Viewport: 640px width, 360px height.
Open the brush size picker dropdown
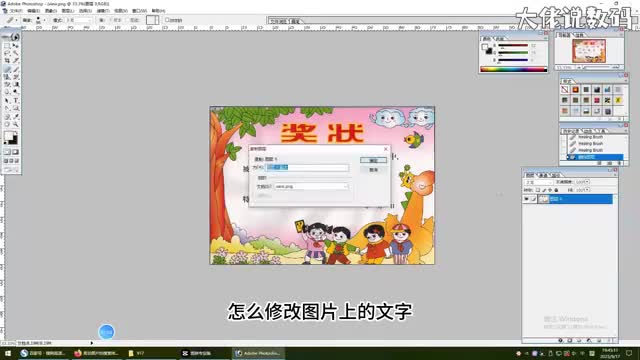[x=44, y=20]
